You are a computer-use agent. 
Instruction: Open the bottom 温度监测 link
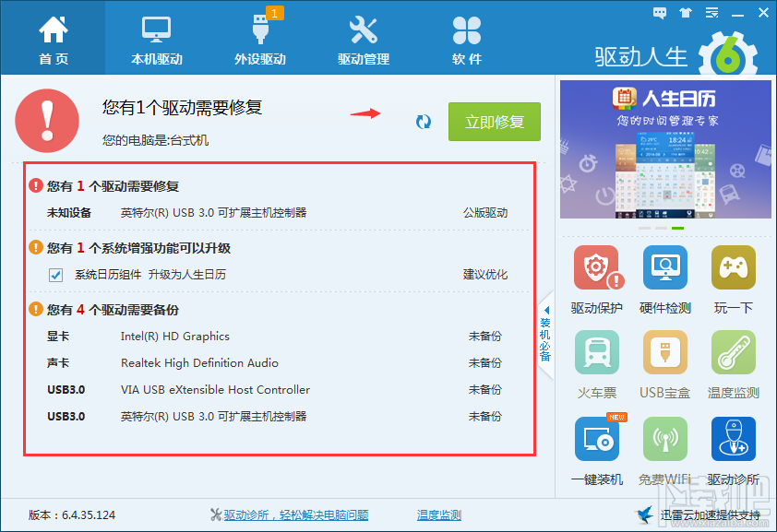pyautogui.click(x=439, y=515)
